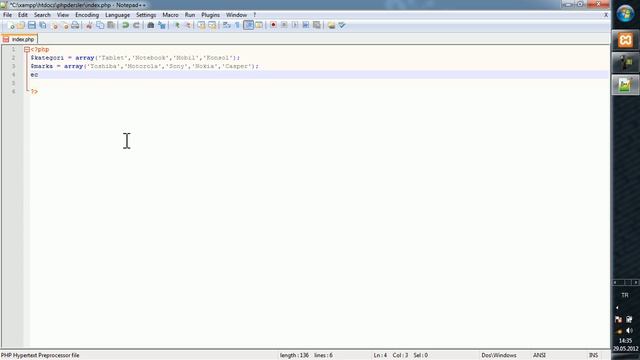The width and height of the screenshot is (640, 360).
Task: Click the Save recorded macro icon
Action: tap(316, 25)
